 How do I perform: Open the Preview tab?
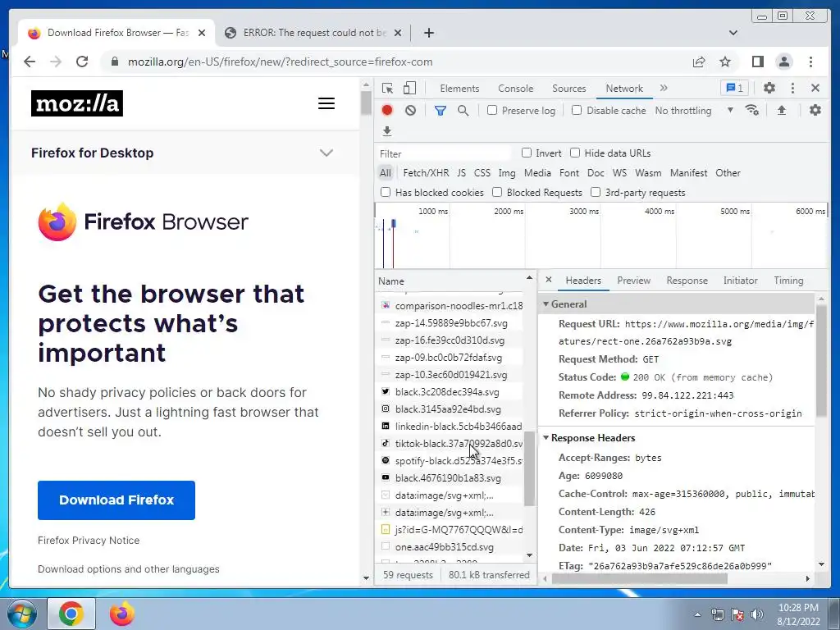pos(633,281)
